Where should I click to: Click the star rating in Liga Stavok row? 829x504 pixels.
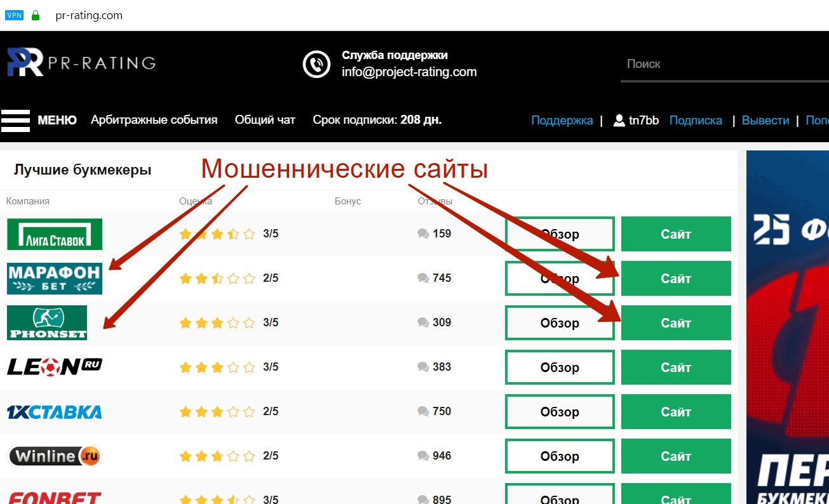tap(217, 234)
